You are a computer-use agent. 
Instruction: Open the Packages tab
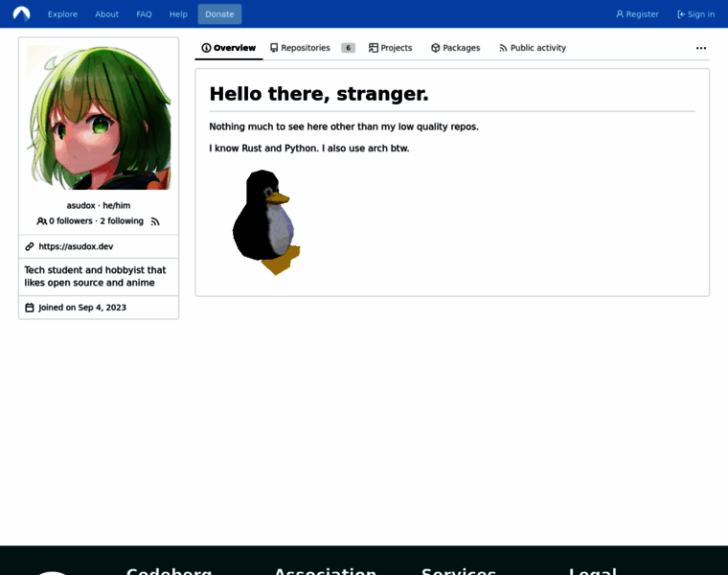click(455, 48)
